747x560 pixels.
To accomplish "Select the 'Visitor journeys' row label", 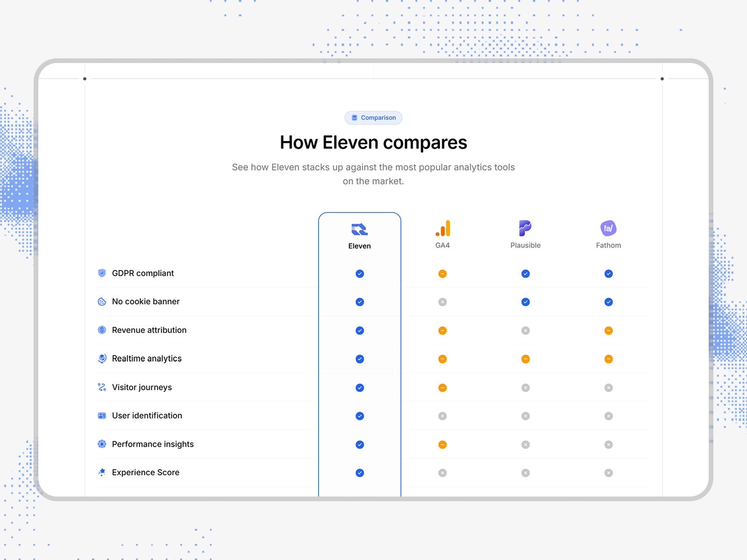I will point(142,387).
